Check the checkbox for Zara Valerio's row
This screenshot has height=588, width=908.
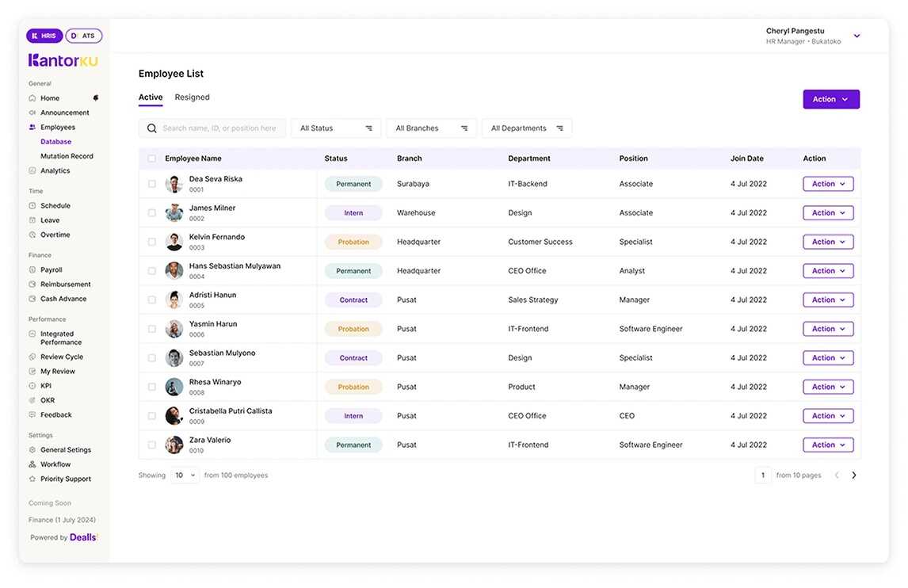pos(151,444)
